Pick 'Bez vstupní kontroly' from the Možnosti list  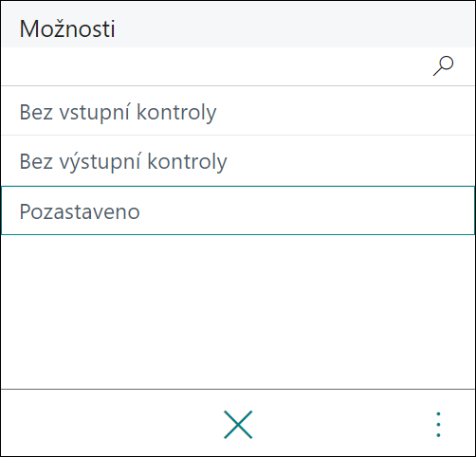tap(238, 111)
